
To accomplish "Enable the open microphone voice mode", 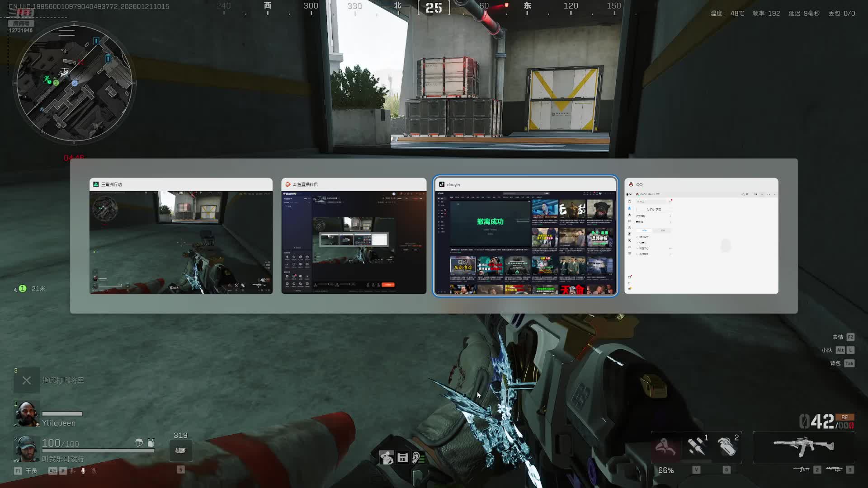I will 83,471.
